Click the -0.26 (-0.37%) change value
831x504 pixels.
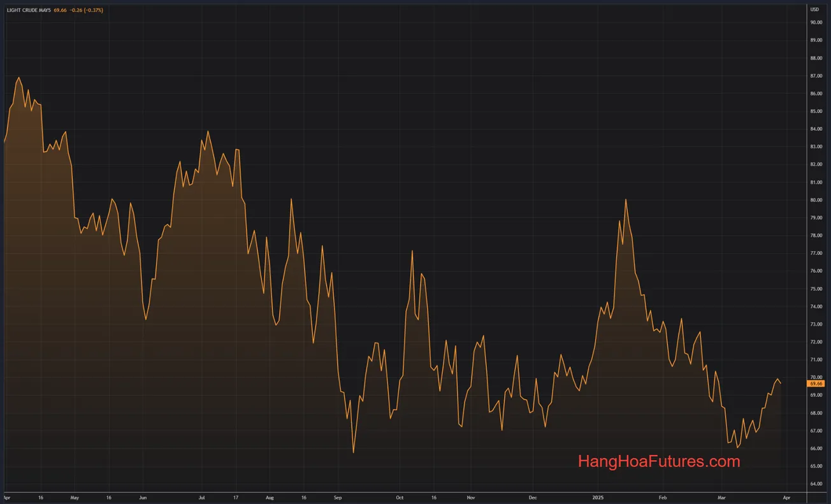pyautogui.click(x=86, y=10)
